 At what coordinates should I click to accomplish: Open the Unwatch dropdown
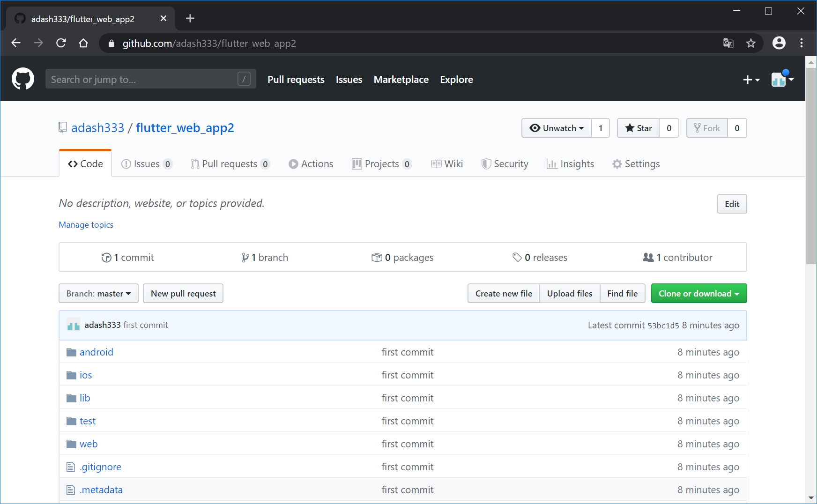click(x=557, y=128)
